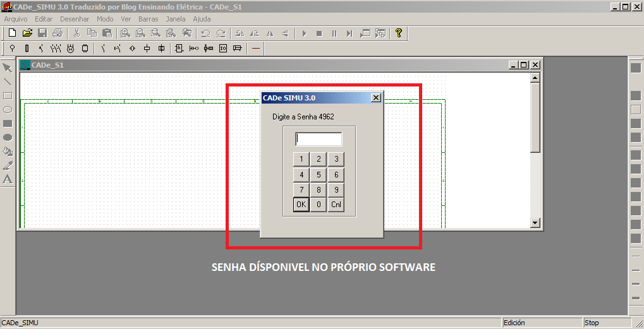644x329 pixels.
Task: Click keypad digit 8
Action: [319, 190]
